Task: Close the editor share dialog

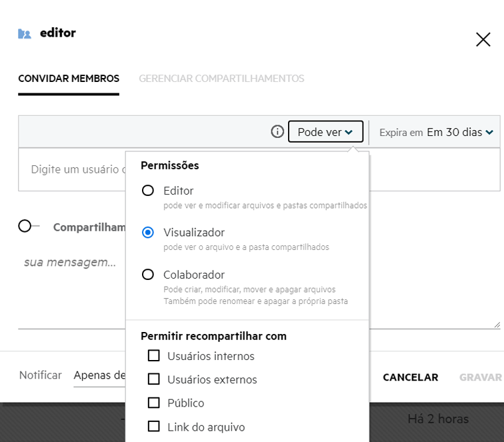Action: point(483,39)
